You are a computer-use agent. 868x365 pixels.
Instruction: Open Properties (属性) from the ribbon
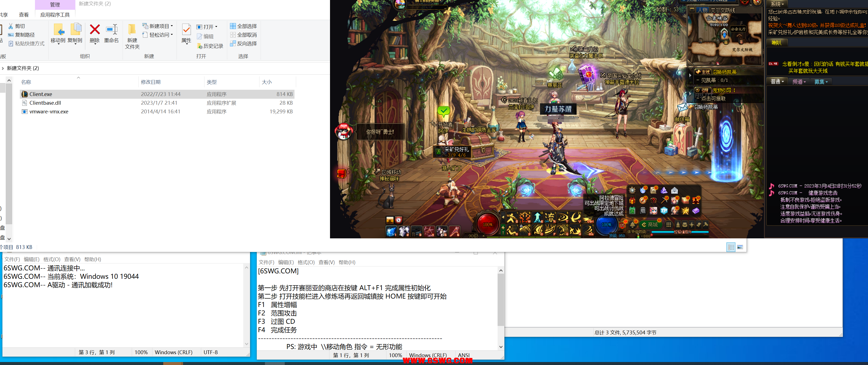[x=186, y=33]
